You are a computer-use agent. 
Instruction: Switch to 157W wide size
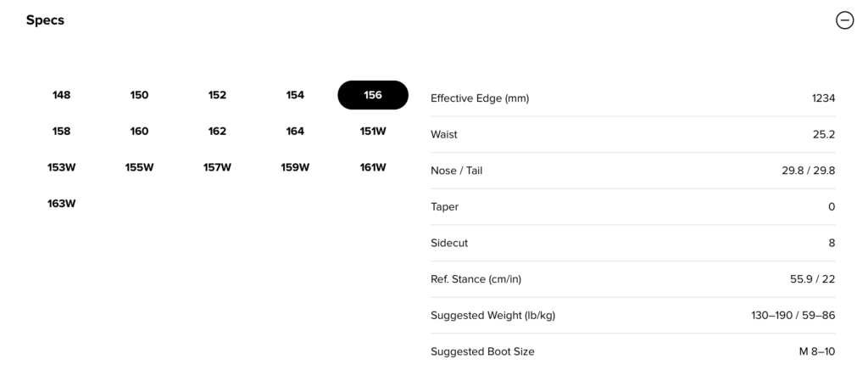point(217,167)
